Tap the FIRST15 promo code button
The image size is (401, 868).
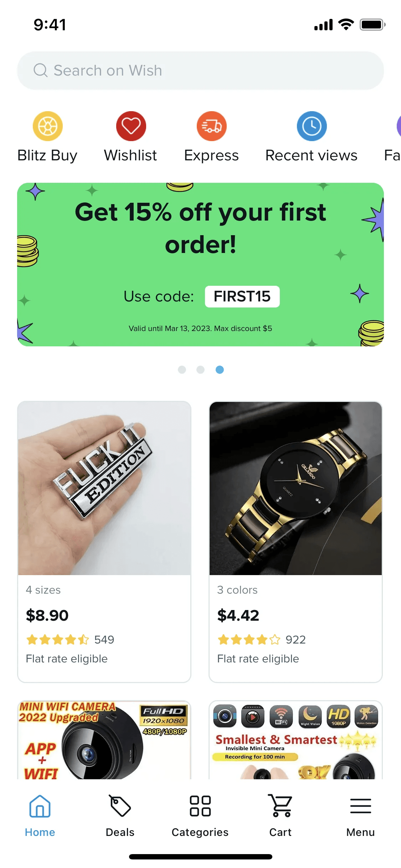tap(242, 296)
